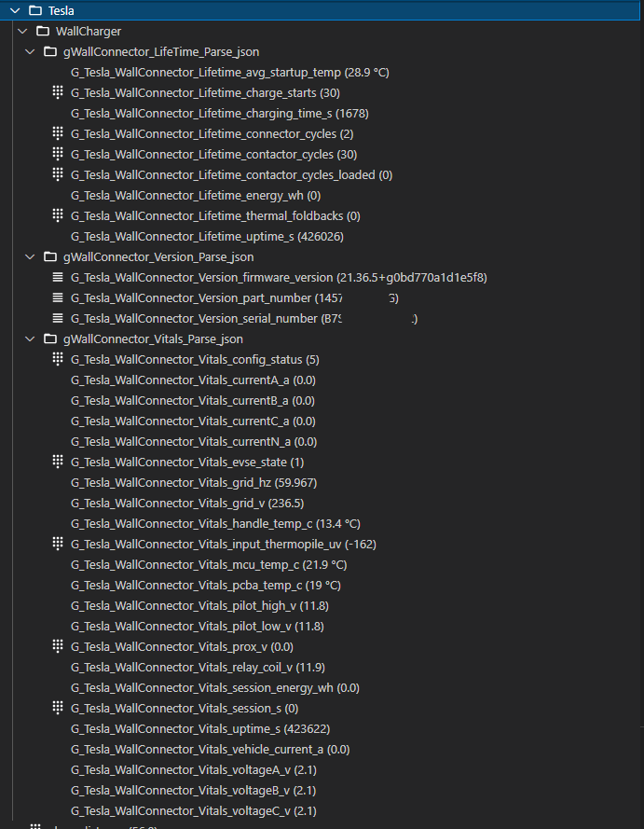The image size is (644, 829).
Task: Click folder icon for gWallConnector_Vitals_Parse_json
Action: coord(50,339)
